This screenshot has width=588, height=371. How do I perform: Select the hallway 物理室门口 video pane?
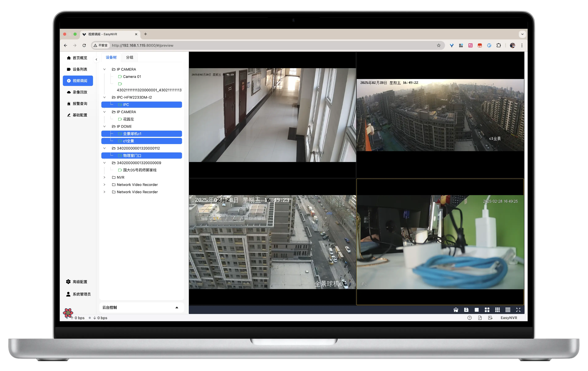(272, 115)
